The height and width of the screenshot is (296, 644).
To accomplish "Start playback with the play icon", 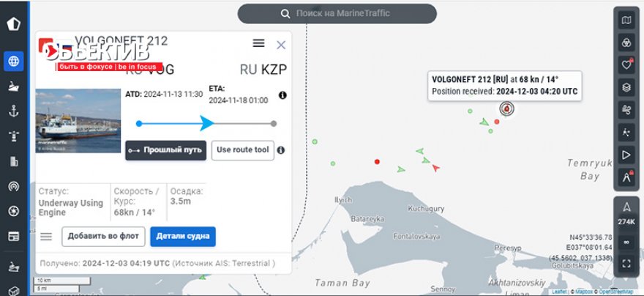I will click(626, 155).
